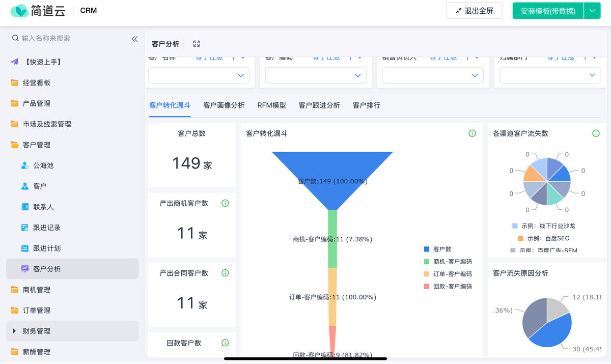611x364 pixels.
Task: Switch to RFM模型 tab
Action: (271, 105)
